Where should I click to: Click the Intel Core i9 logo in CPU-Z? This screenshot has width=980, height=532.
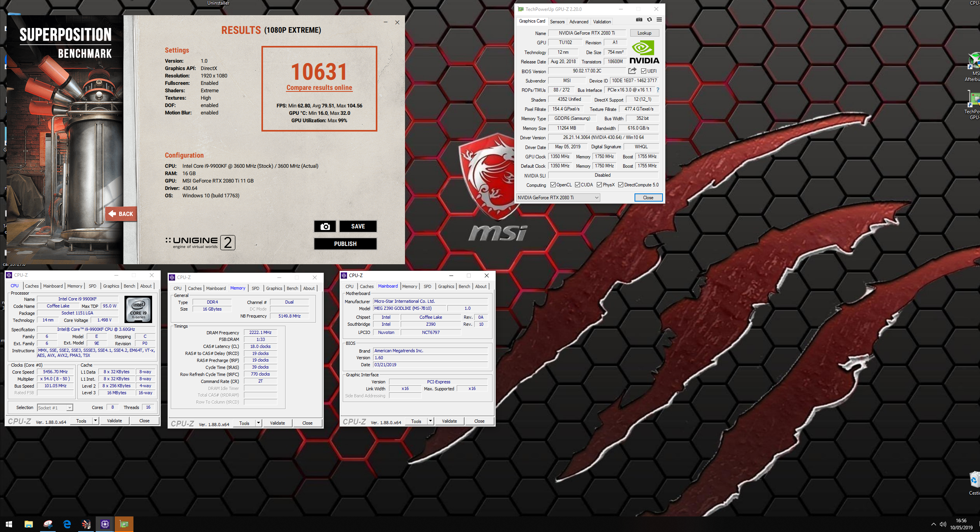click(138, 309)
